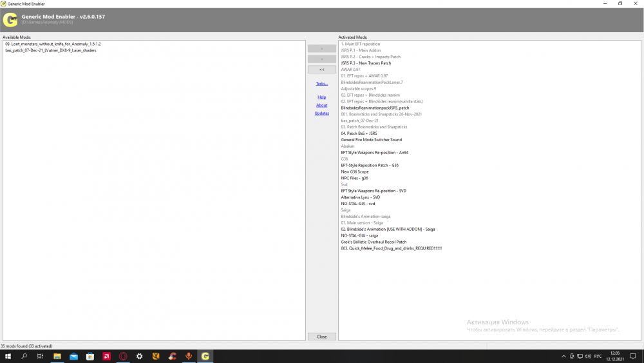The width and height of the screenshot is (644, 363).
Task: Open File Explorer from the taskbar
Action: click(57, 356)
